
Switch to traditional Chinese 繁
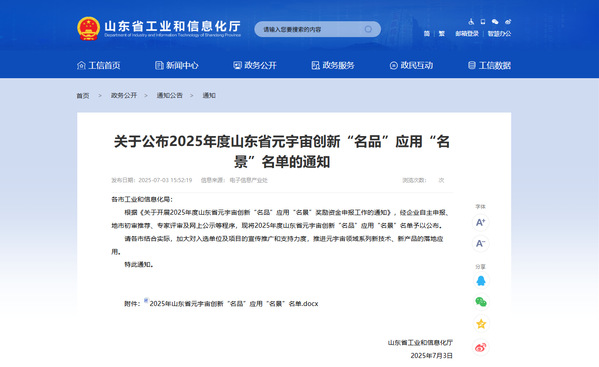tap(442, 34)
